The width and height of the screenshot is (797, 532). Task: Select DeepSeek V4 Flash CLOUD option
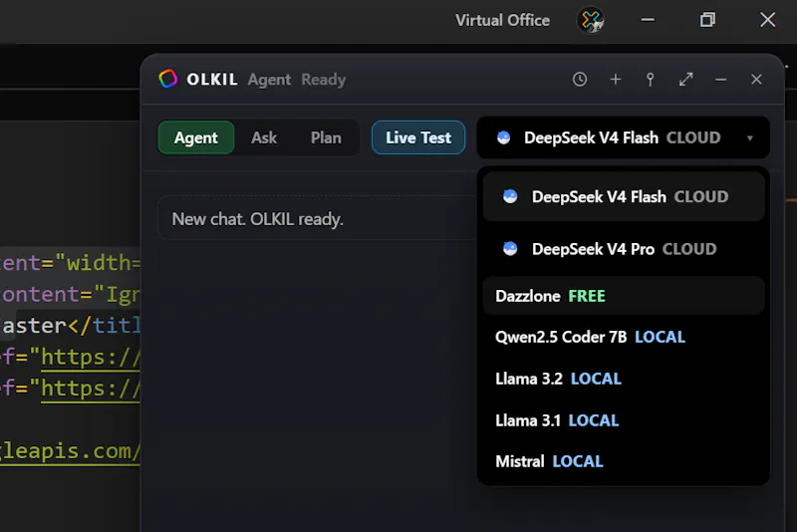[x=624, y=196]
